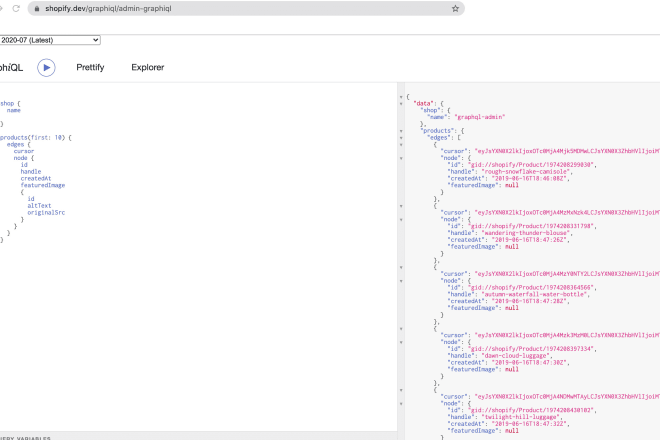Click "featuredImage" in the query editor
This screenshot has width=660, height=440.
43,185
